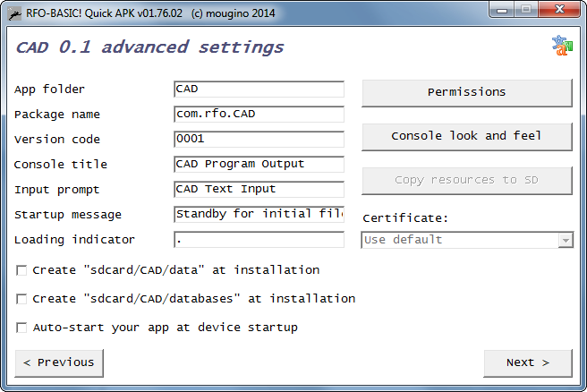
Task: Toggle auto-start app at device startup
Action: click(21, 328)
